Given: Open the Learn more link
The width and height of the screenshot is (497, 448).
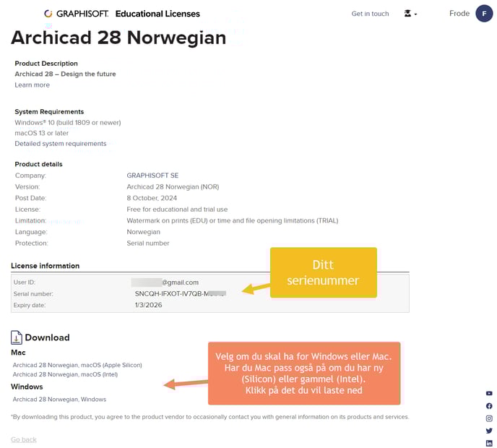Looking at the screenshot, I should [x=32, y=85].
